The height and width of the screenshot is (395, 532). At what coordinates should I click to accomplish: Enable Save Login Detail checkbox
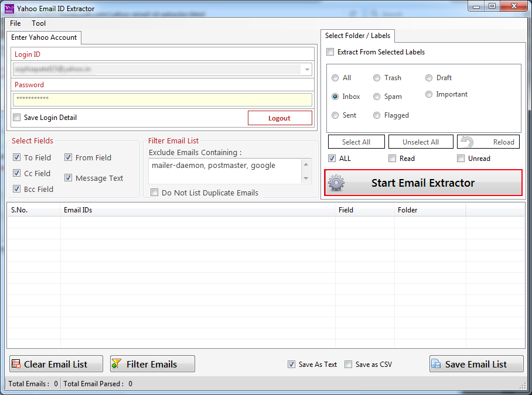coord(16,118)
